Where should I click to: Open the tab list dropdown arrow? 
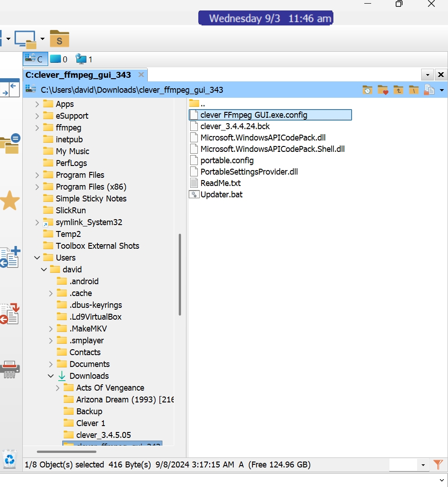[428, 75]
